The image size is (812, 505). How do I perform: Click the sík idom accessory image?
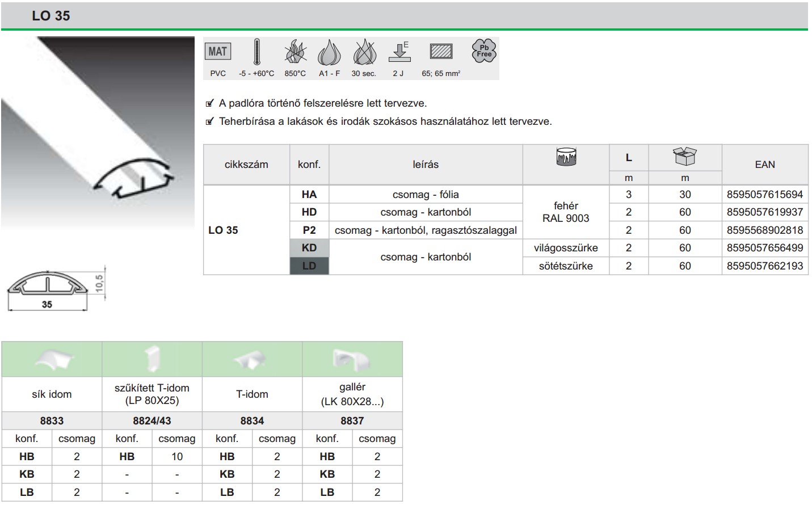(53, 360)
